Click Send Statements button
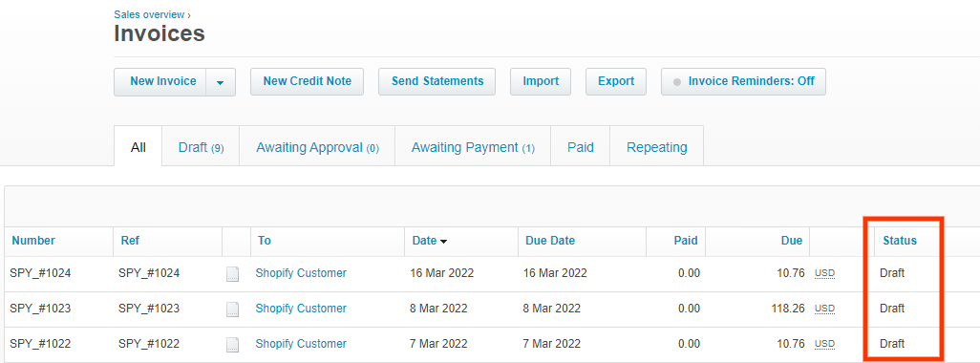980x363 pixels. 437,82
